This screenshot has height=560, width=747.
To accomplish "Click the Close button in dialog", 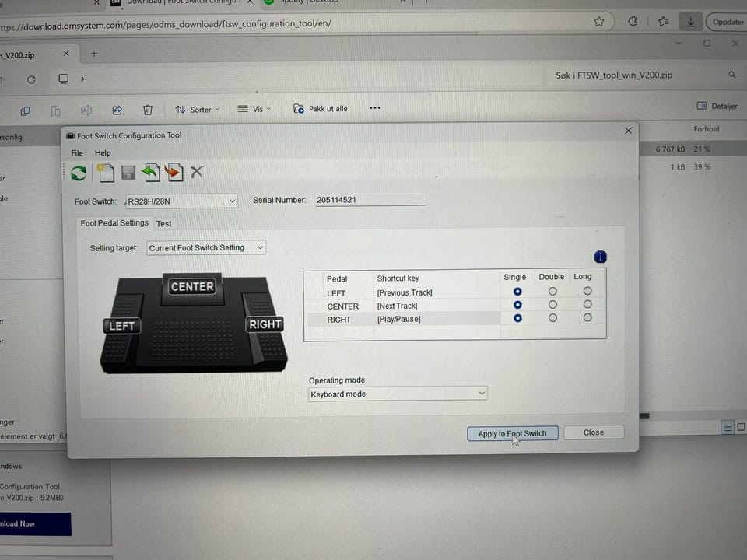I will click(x=594, y=432).
